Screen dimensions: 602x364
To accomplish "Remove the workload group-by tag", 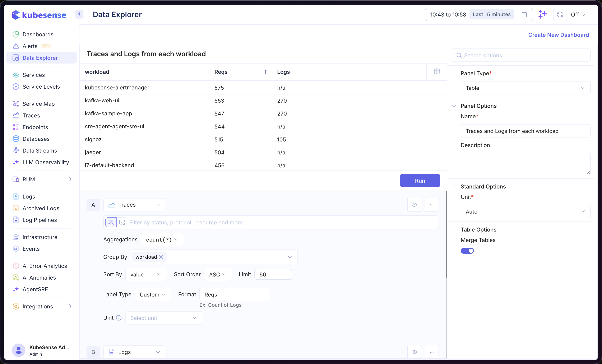I will [161, 257].
